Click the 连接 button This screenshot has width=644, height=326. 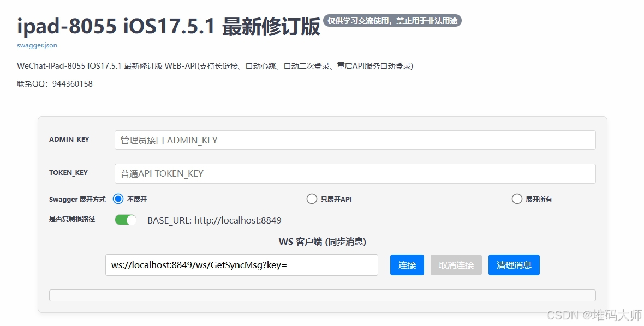[x=407, y=265]
